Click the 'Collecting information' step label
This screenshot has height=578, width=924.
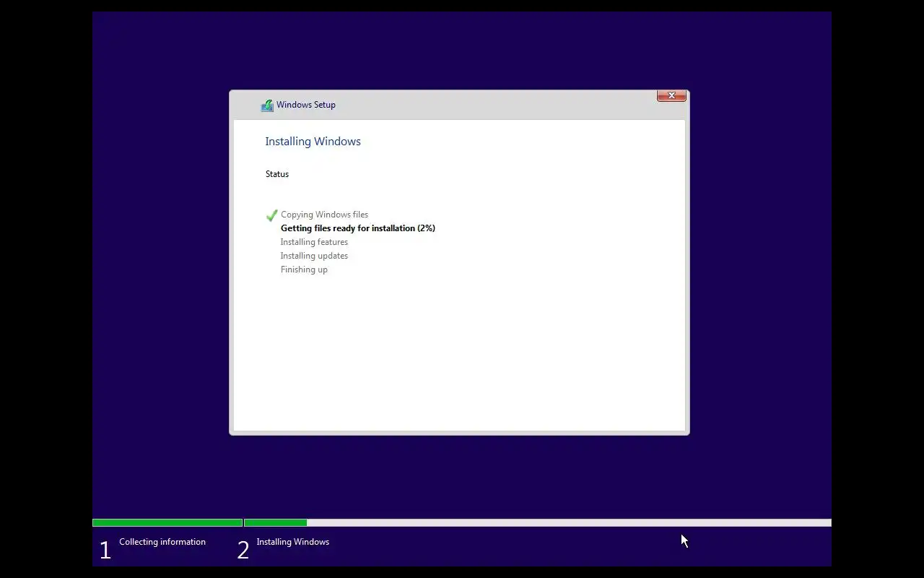[162, 542]
